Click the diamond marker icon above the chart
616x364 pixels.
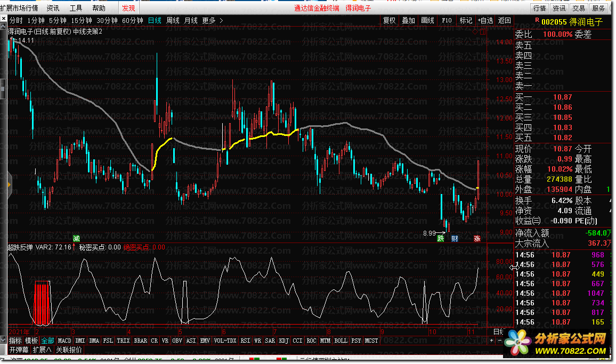475,31
